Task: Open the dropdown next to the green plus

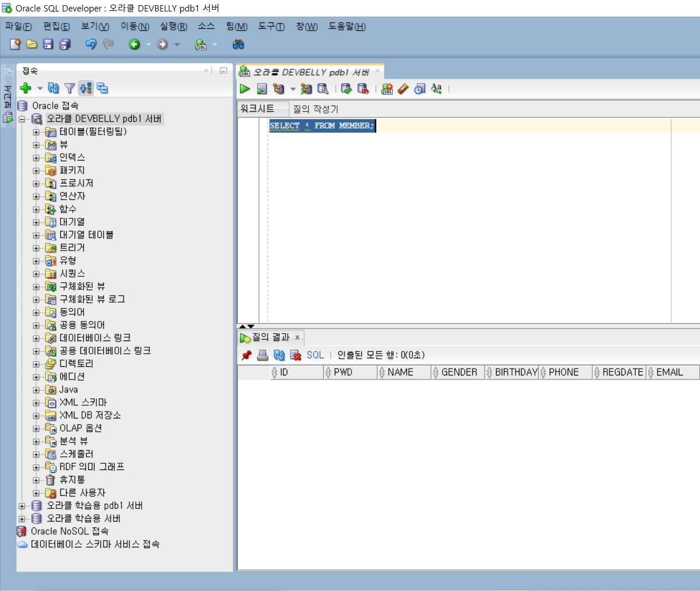Action: click(40, 88)
